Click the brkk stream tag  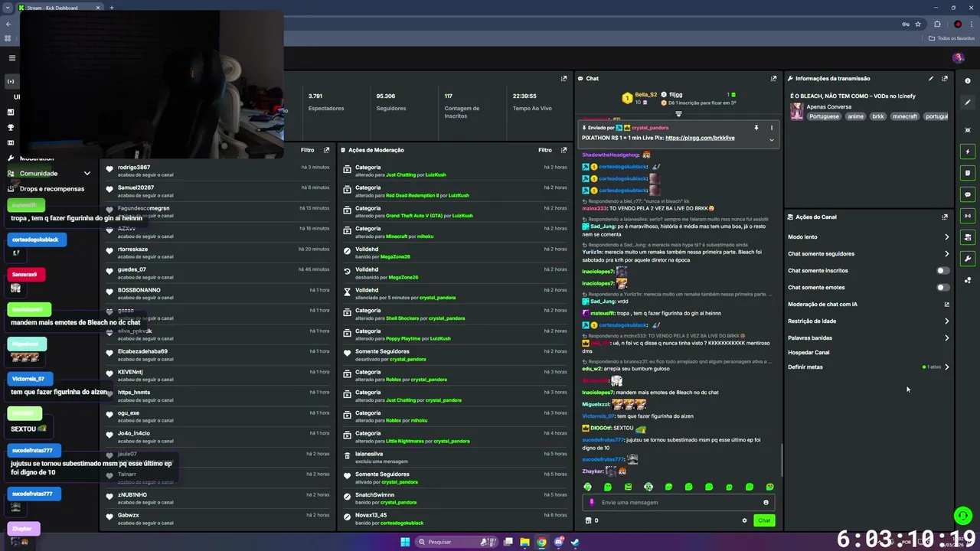pos(877,116)
